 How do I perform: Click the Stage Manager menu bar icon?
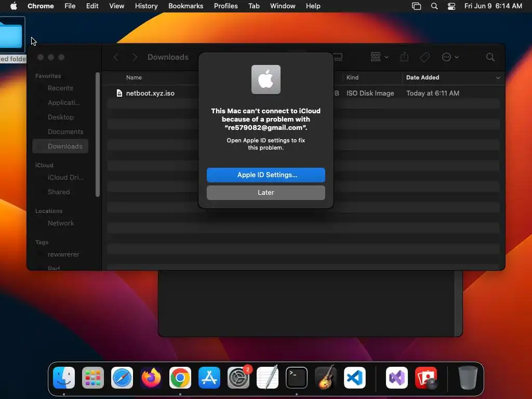point(416,6)
